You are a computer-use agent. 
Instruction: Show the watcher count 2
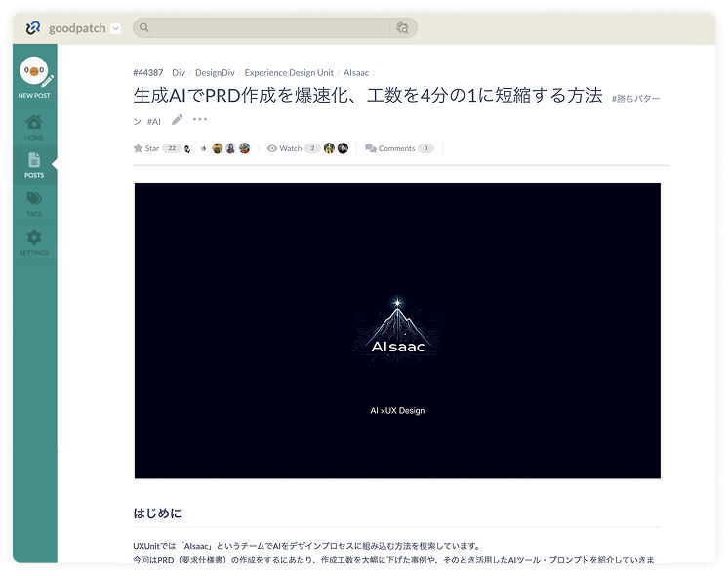(312, 148)
